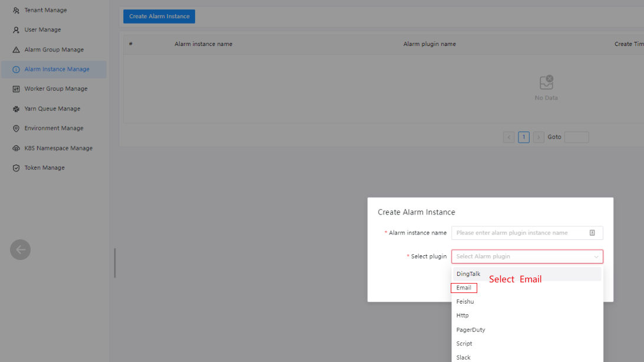Screen dimensions: 644x362
Task: Choose Slack in the plugin list
Action: (x=463, y=357)
